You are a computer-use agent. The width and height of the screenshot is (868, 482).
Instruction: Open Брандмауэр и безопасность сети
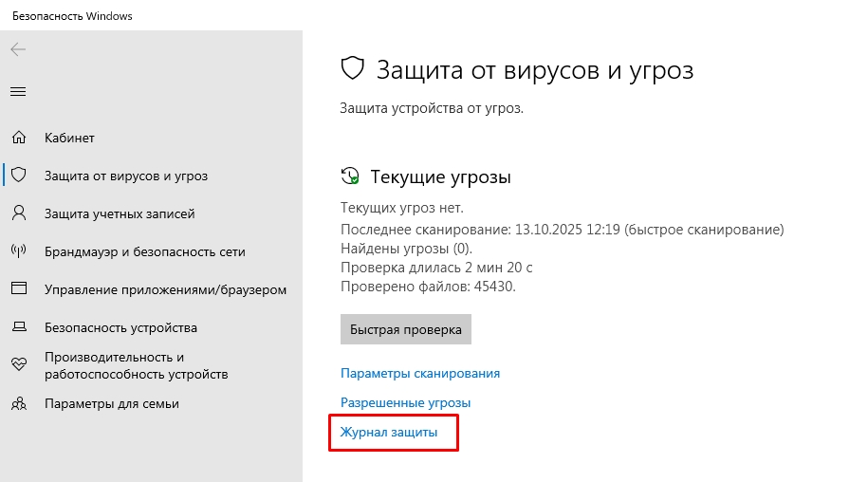pyautogui.click(x=144, y=251)
